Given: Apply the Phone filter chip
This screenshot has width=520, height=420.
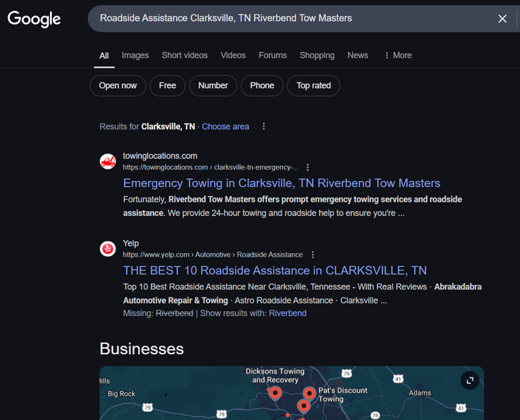Looking at the screenshot, I should (262, 85).
